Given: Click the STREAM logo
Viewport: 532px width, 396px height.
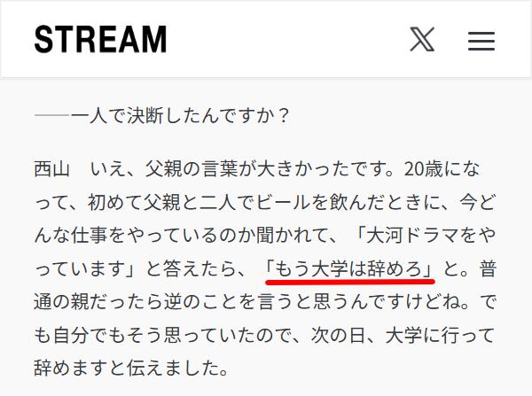Looking at the screenshot, I should tap(100, 39).
